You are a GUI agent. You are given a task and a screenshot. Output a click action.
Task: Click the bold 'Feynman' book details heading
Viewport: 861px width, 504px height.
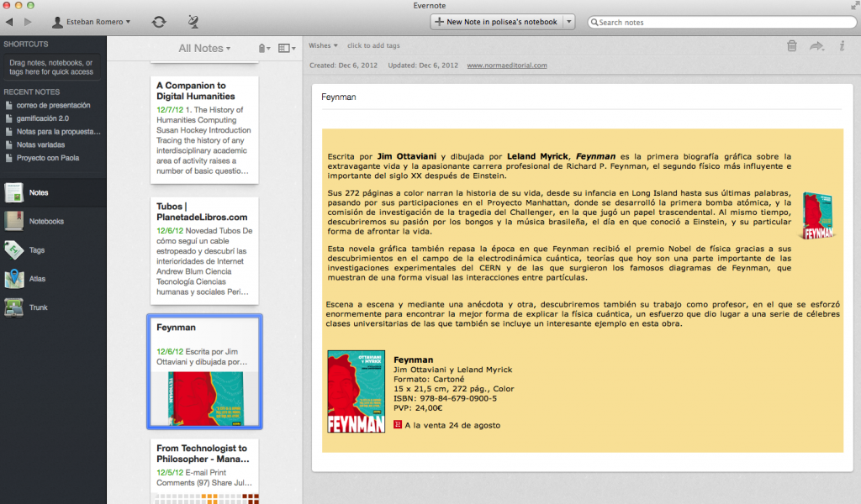(414, 360)
